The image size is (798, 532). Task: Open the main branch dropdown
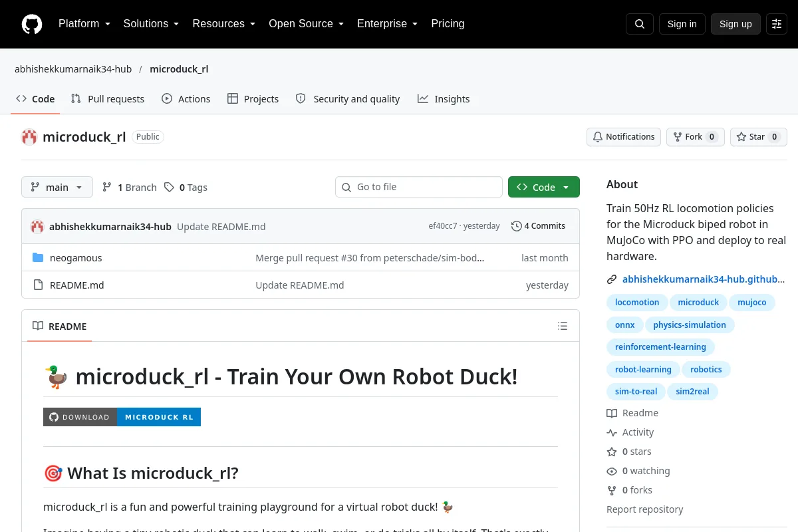click(57, 187)
